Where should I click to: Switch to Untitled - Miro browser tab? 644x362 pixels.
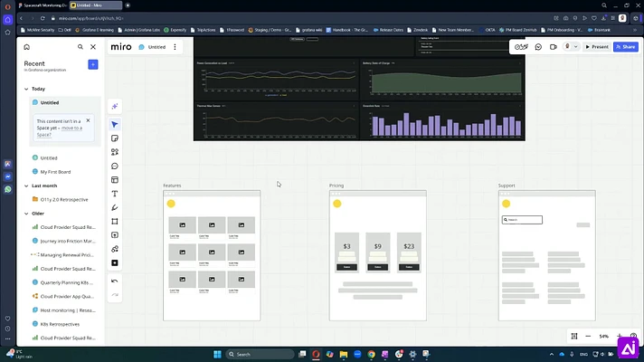click(x=95, y=5)
